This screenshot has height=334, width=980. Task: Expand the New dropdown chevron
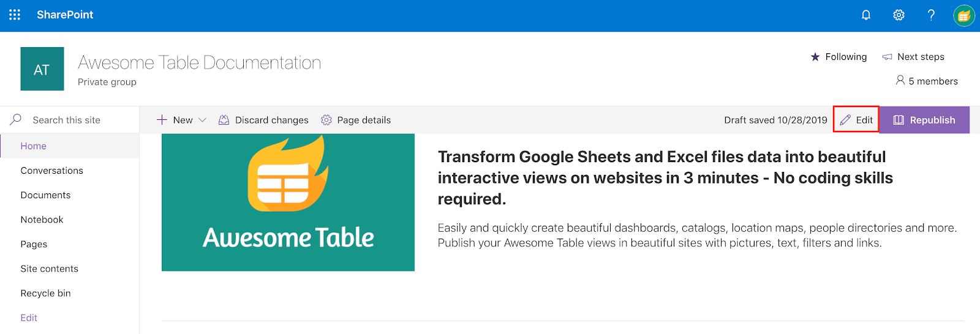coord(203,120)
